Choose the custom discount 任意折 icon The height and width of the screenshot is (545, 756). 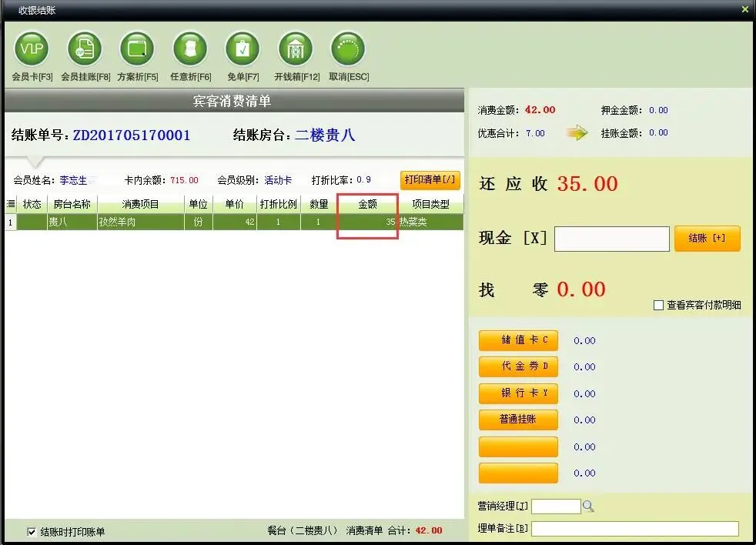(190, 48)
